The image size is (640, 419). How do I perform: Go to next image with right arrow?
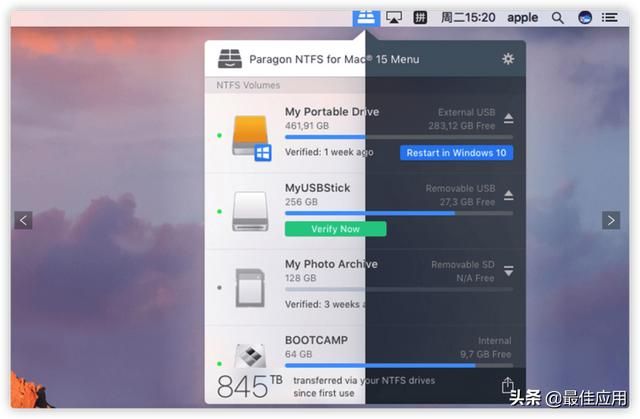point(611,220)
